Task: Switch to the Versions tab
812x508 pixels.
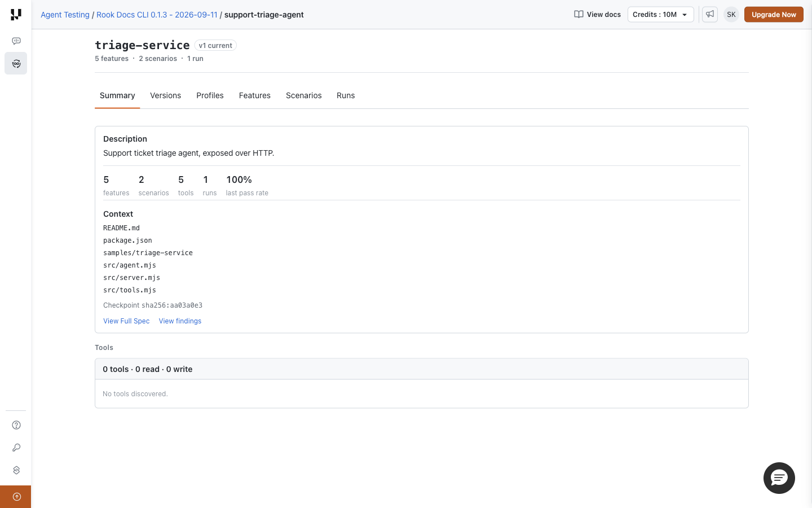Action: coord(165,95)
